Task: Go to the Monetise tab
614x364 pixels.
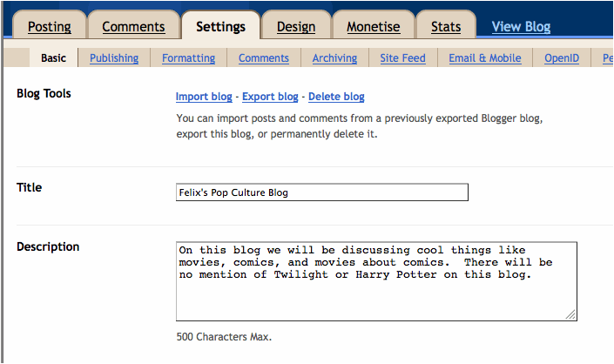Action: click(373, 26)
